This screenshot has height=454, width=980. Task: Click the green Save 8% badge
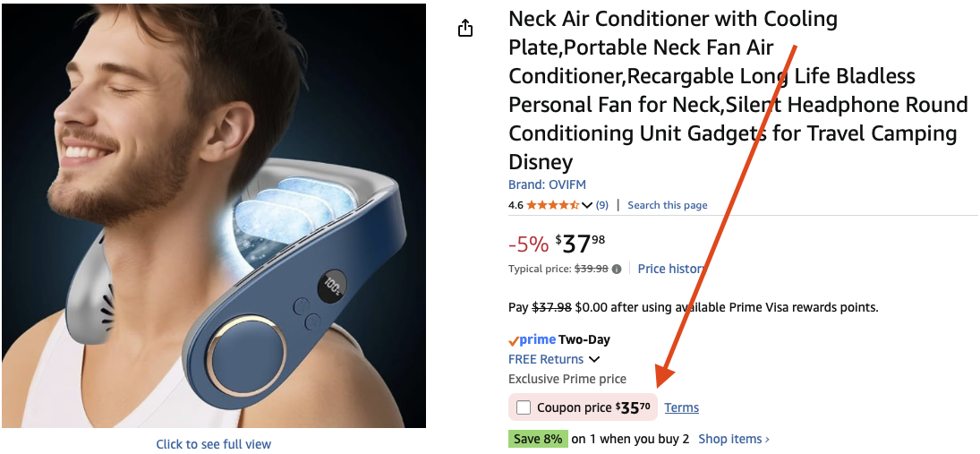[537, 439]
